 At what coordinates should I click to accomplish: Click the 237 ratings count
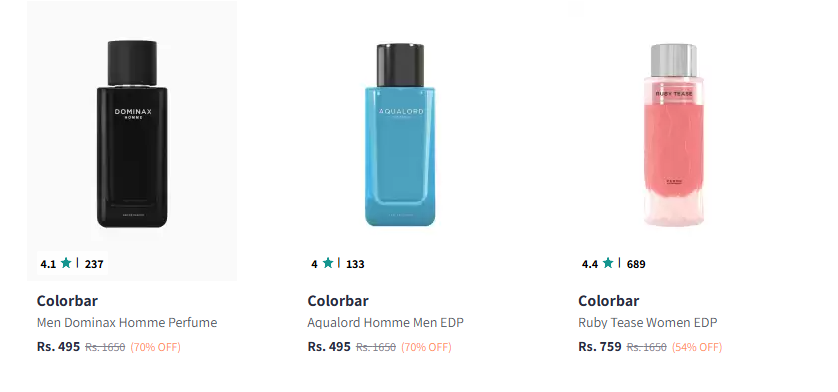(x=94, y=264)
